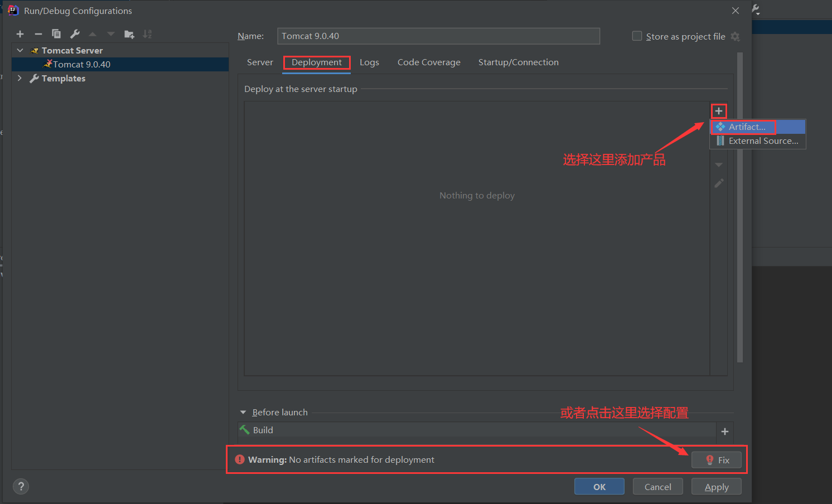Viewport: 832px width, 504px height.
Task: Collapse the Tomcat Server tree node
Action: 20,50
